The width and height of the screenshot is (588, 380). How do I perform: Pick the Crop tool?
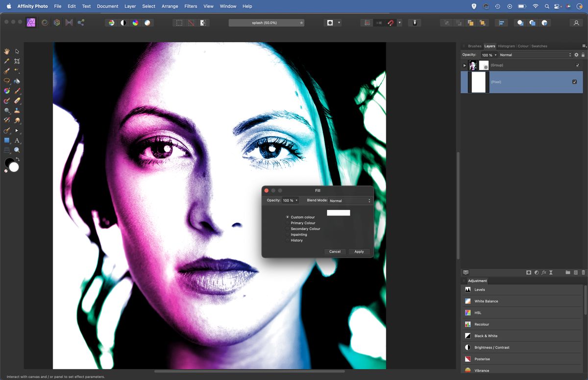[17, 61]
